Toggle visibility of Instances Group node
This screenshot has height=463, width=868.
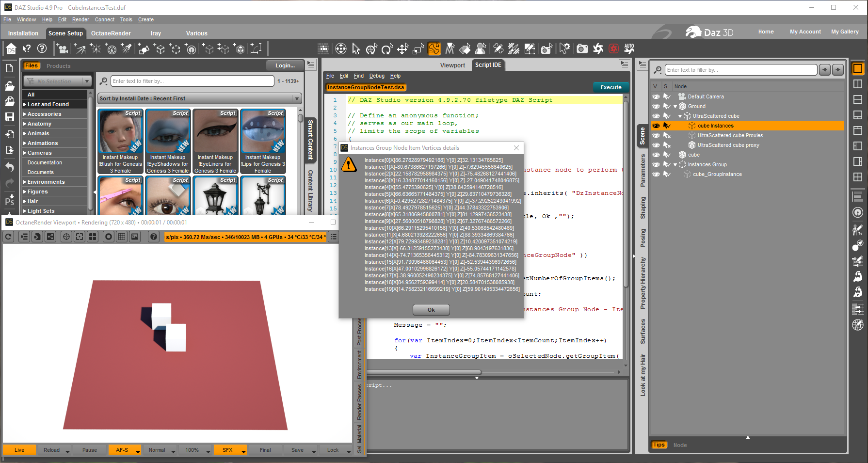coord(656,164)
